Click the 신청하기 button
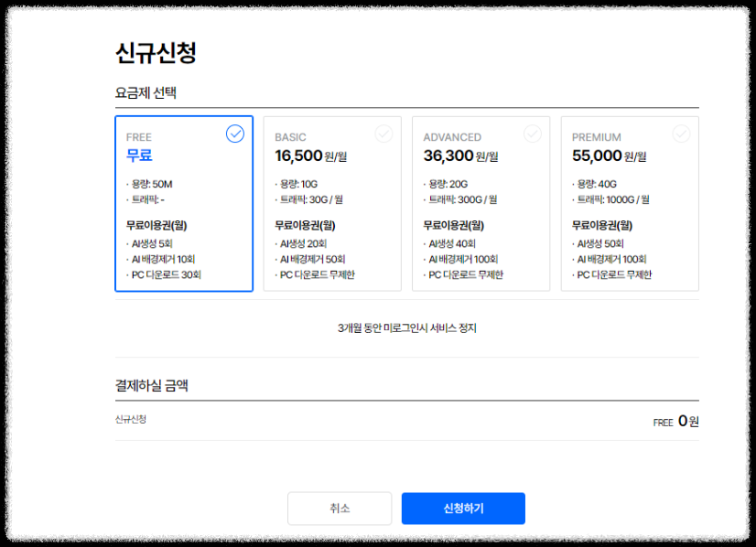 tap(462, 509)
